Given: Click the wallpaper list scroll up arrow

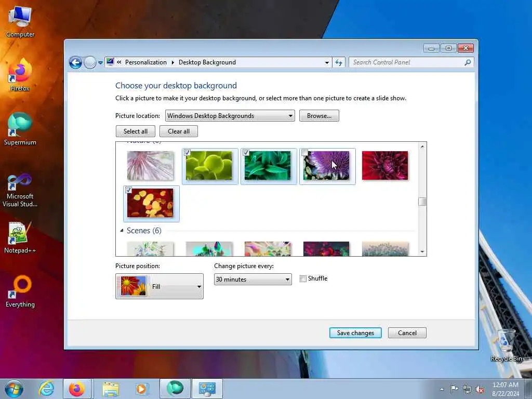Looking at the screenshot, I should (x=422, y=147).
